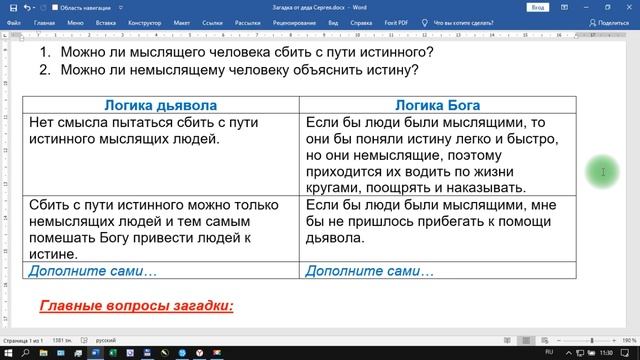Show hidden system tray icons chevron
The width and height of the screenshot is (640, 360).
[569, 353]
